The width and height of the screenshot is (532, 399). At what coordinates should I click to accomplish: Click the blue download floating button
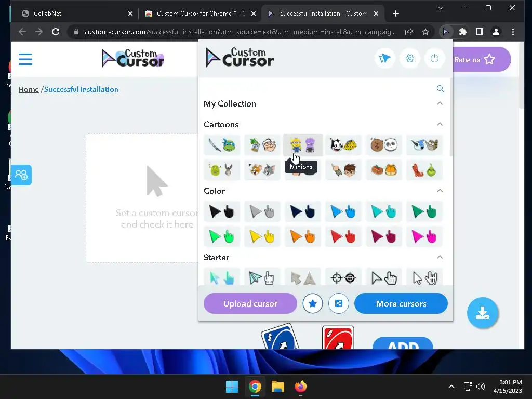pyautogui.click(x=483, y=313)
